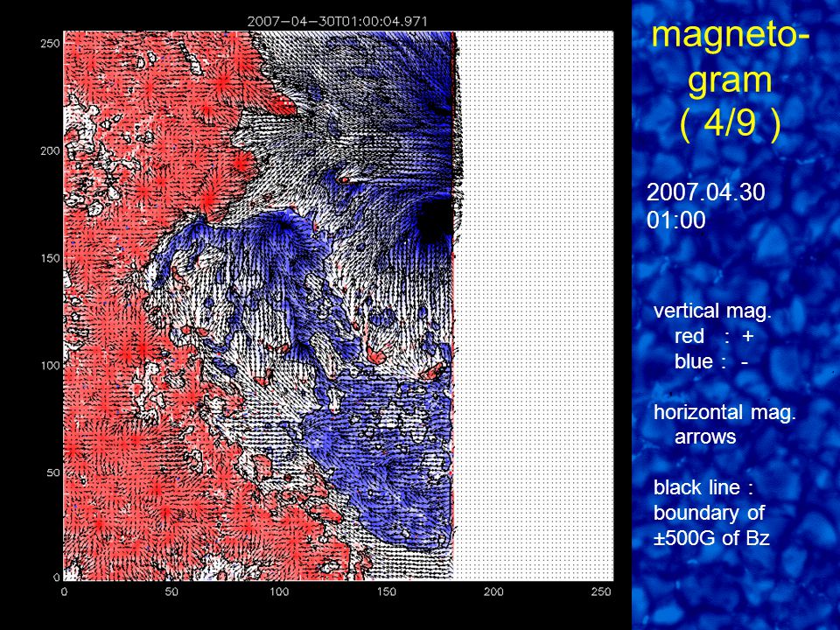Click the plot timestamp 2007-04-30T01:00:04.971
Viewport: 840px width, 630px height.
(337, 21)
